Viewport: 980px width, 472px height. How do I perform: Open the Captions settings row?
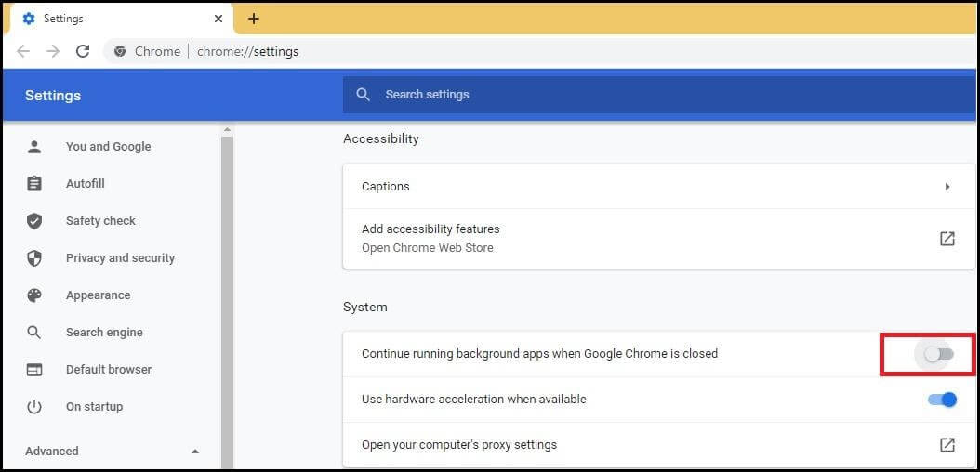[658, 186]
